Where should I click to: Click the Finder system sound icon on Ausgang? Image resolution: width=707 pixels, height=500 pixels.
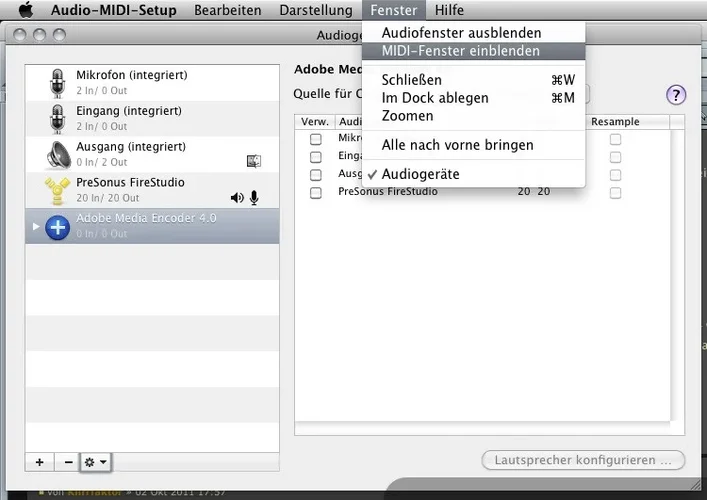(254, 161)
